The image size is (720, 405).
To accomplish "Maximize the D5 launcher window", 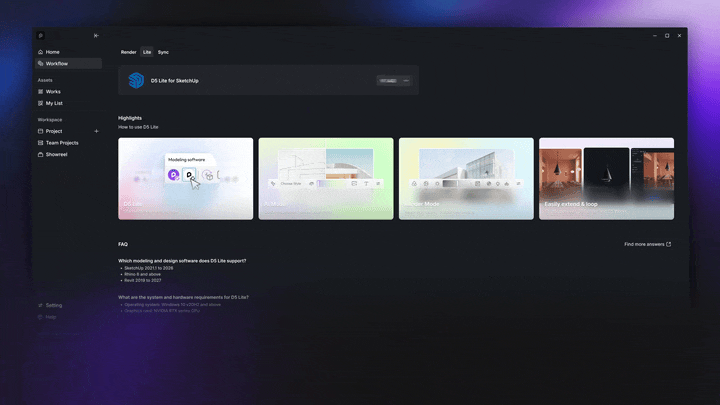I will point(667,35).
